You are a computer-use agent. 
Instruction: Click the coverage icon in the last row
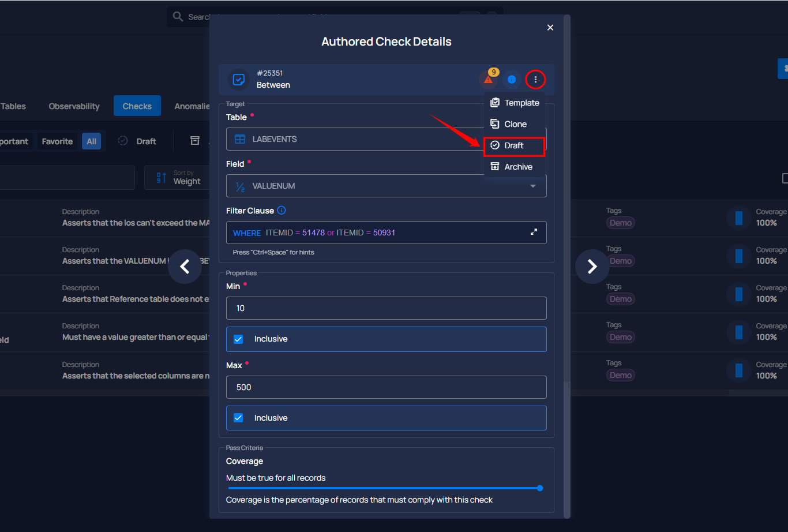[738, 370]
